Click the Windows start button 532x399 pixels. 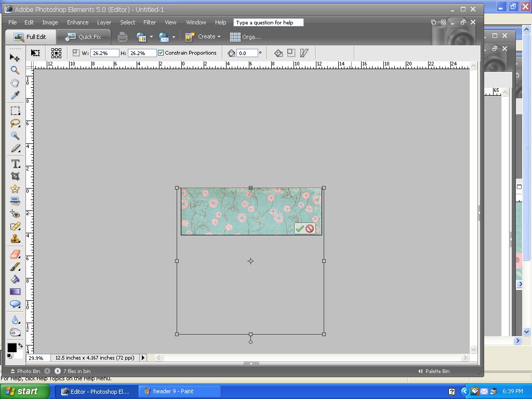tap(24, 391)
